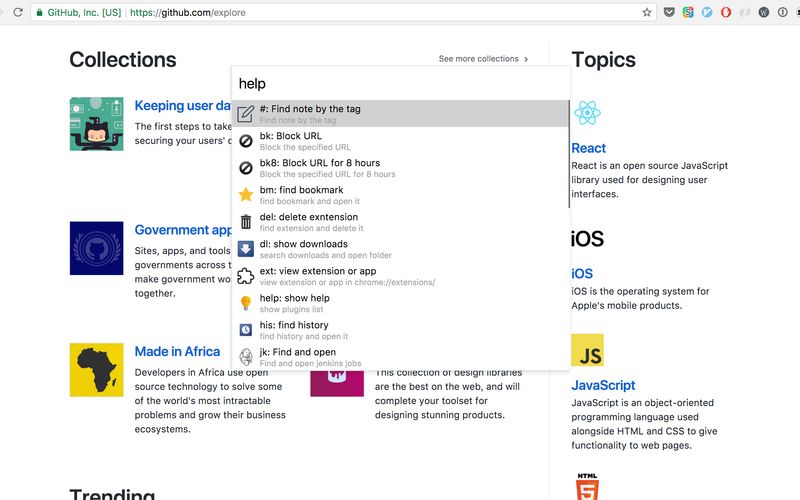This screenshot has width=800, height=500.
Task: Click the yellow JS logo thumbnail
Action: tap(587, 350)
